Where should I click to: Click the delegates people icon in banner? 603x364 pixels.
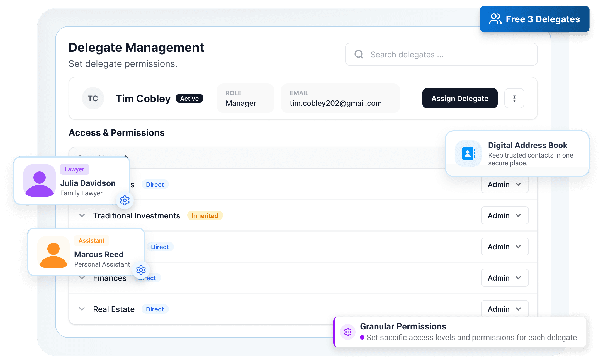[x=495, y=19]
